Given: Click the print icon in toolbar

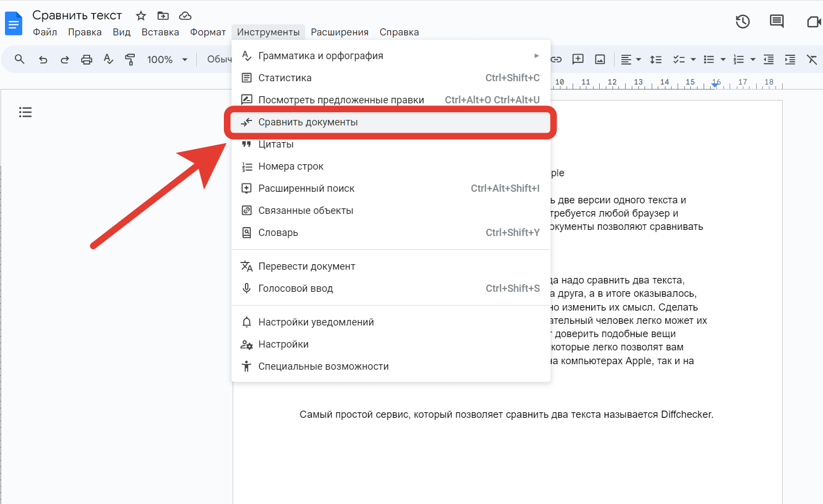Looking at the screenshot, I should click(87, 60).
